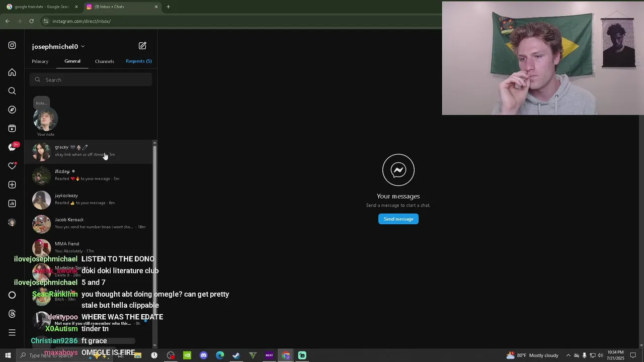Open Requests (5) link
Viewport: 644px width, 362px height.
[138, 61]
